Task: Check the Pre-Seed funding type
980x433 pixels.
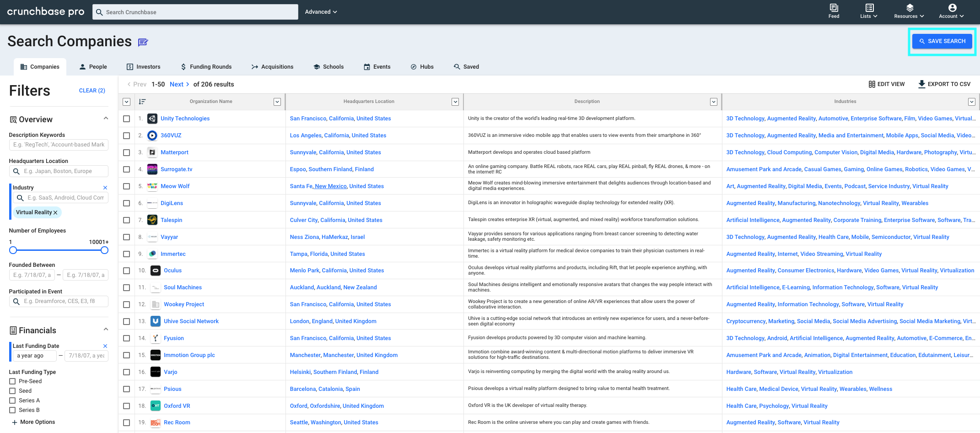Action: click(12, 381)
